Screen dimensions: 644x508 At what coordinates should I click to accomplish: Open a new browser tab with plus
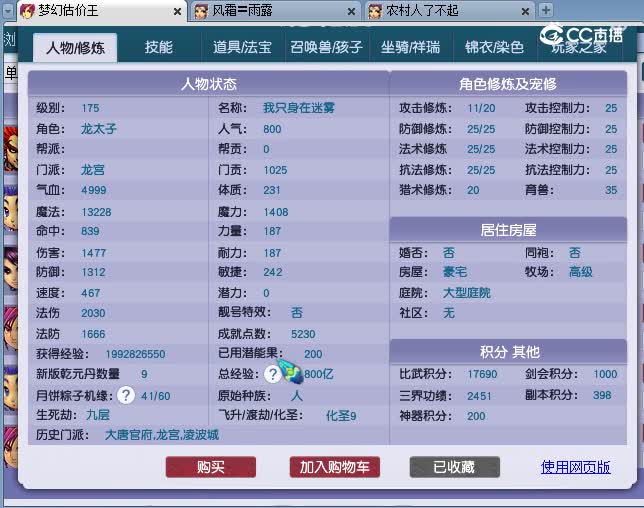546,10
